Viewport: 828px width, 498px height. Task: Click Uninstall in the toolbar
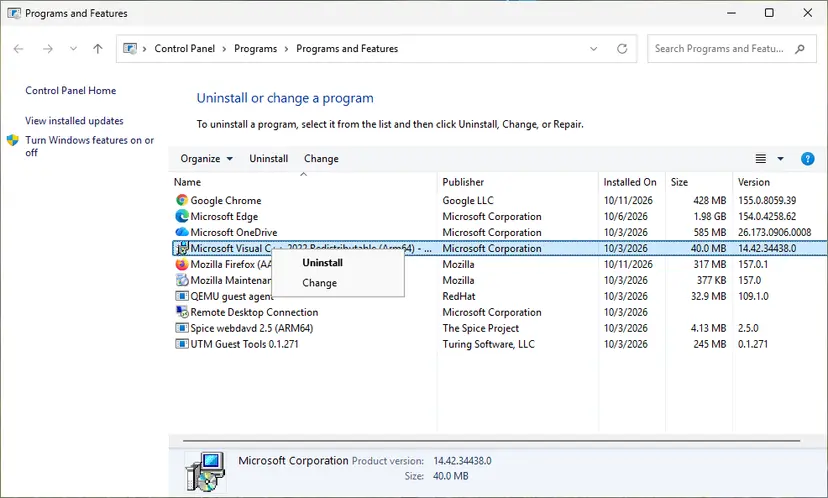click(269, 158)
